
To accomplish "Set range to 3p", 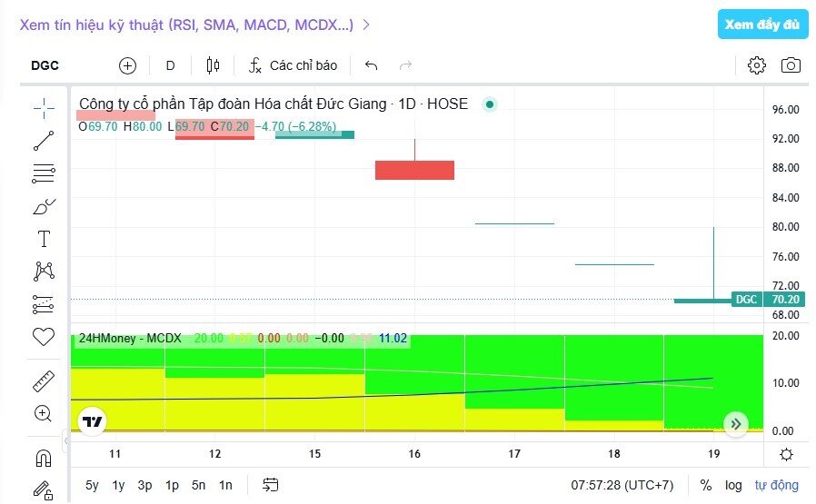I will [144, 485].
